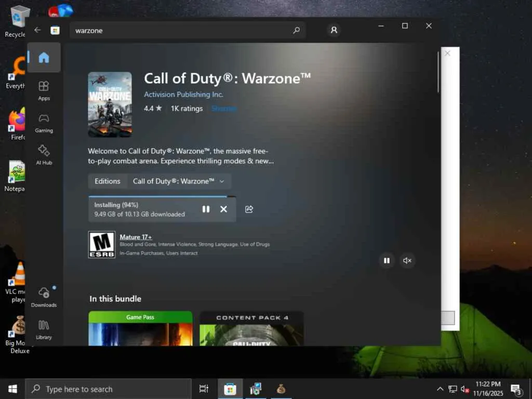Viewport: 532px width, 399px height.
Task: Open the AI Hub sidebar section
Action: tap(44, 155)
